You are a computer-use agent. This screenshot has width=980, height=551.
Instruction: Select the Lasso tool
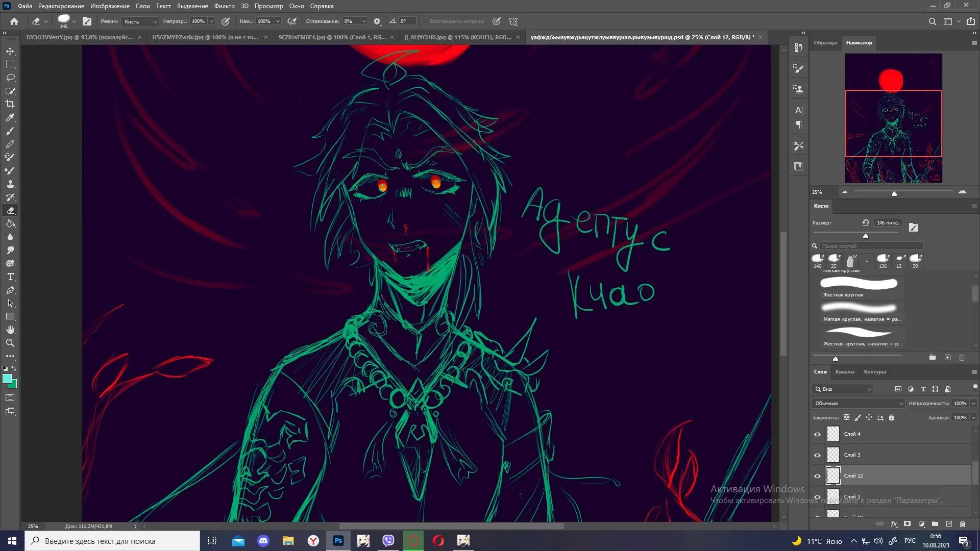tap(10, 78)
